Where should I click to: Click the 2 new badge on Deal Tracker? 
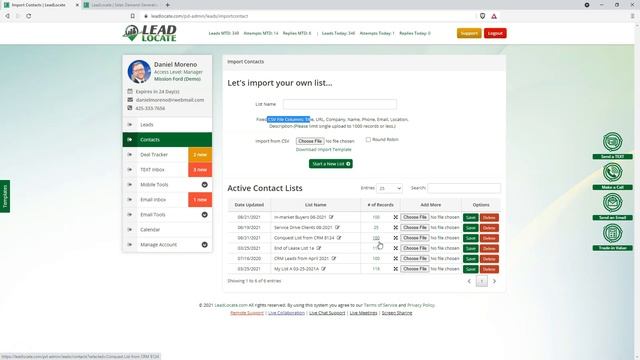[x=200, y=155]
